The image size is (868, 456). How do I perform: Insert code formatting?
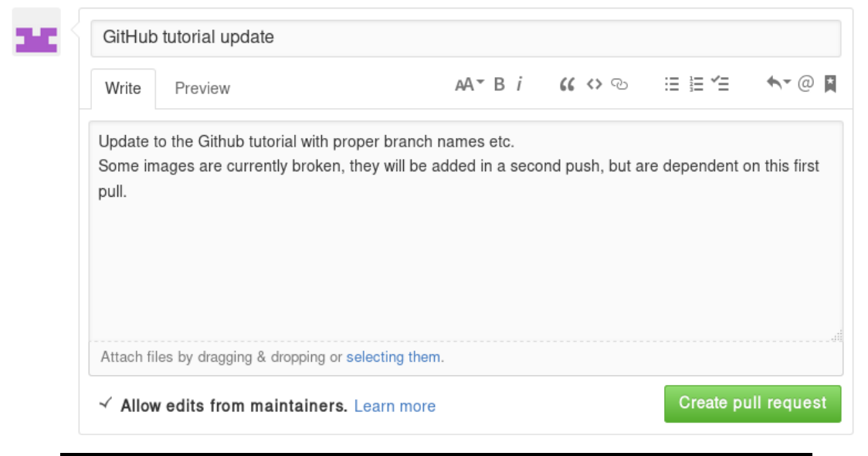point(593,84)
